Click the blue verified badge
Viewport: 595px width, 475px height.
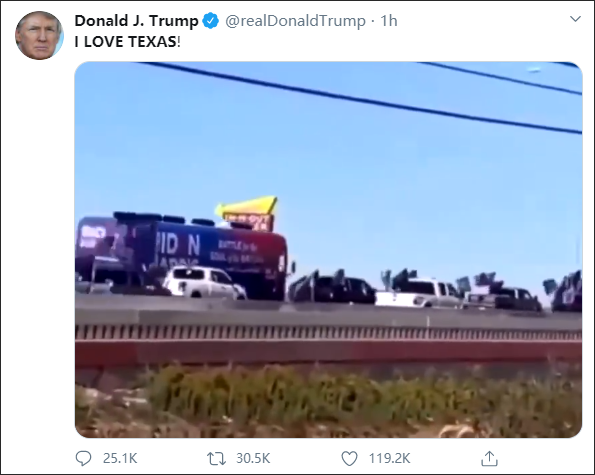(211, 21)
